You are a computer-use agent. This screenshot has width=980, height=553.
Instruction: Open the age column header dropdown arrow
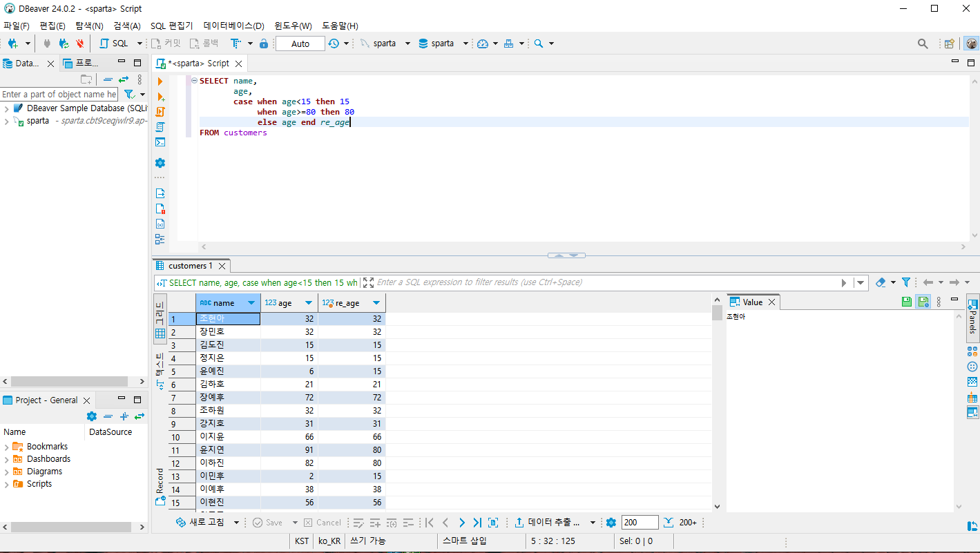pos(309,303)
